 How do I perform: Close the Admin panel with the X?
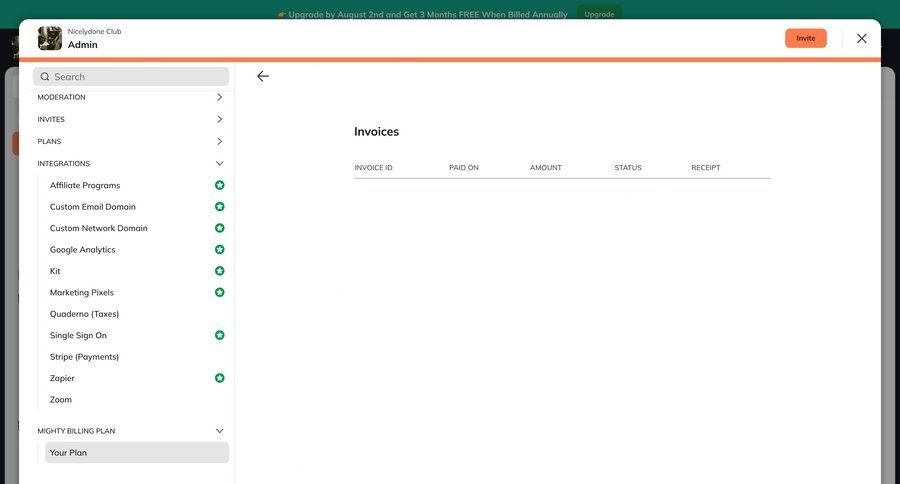(862, 38)
